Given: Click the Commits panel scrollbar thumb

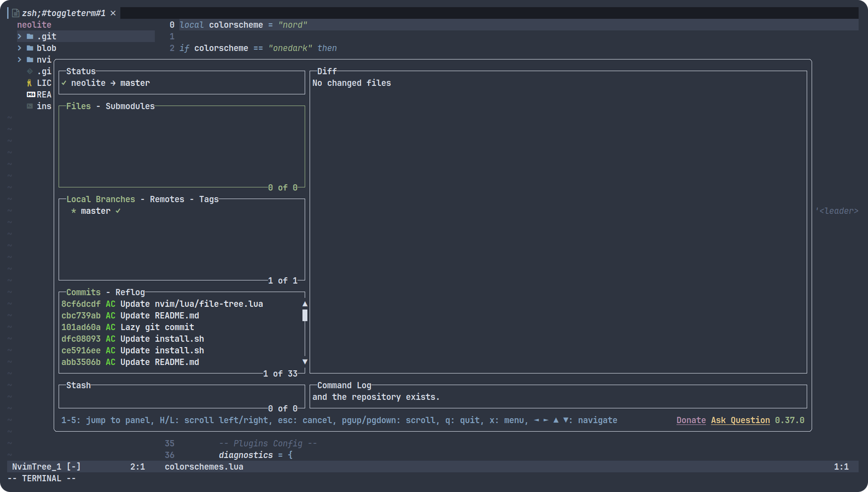Looking at the screenshot, I should 305,316.
